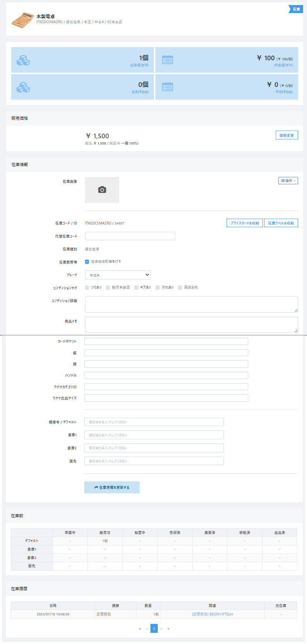Go to previous page with ‹ pagination
Viewport: 307px width, 644px height.
tap(147, 629)
